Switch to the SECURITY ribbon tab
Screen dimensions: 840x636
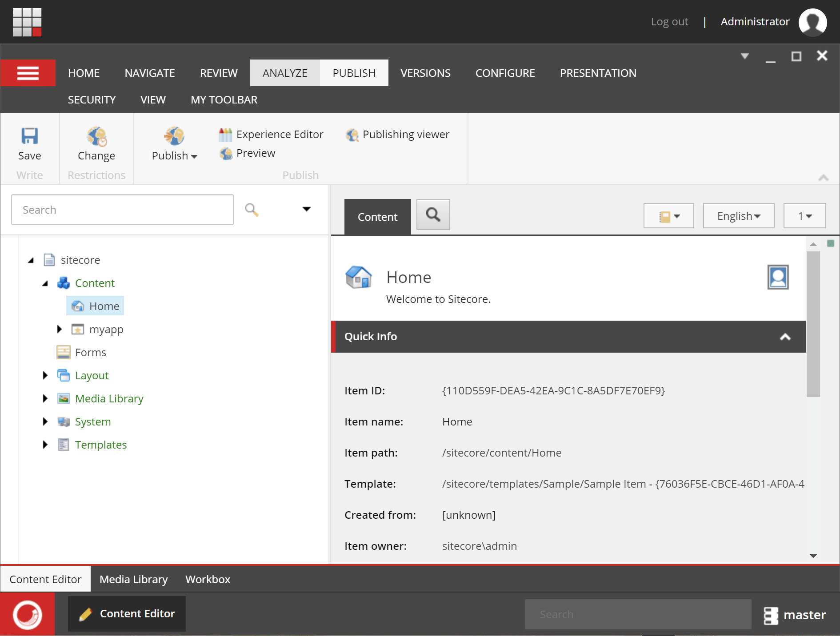pos(92,99)
